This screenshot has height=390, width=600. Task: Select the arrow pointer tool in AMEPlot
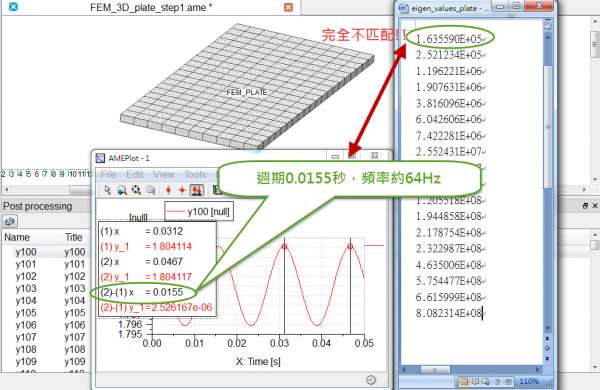(x=108, y=190)
